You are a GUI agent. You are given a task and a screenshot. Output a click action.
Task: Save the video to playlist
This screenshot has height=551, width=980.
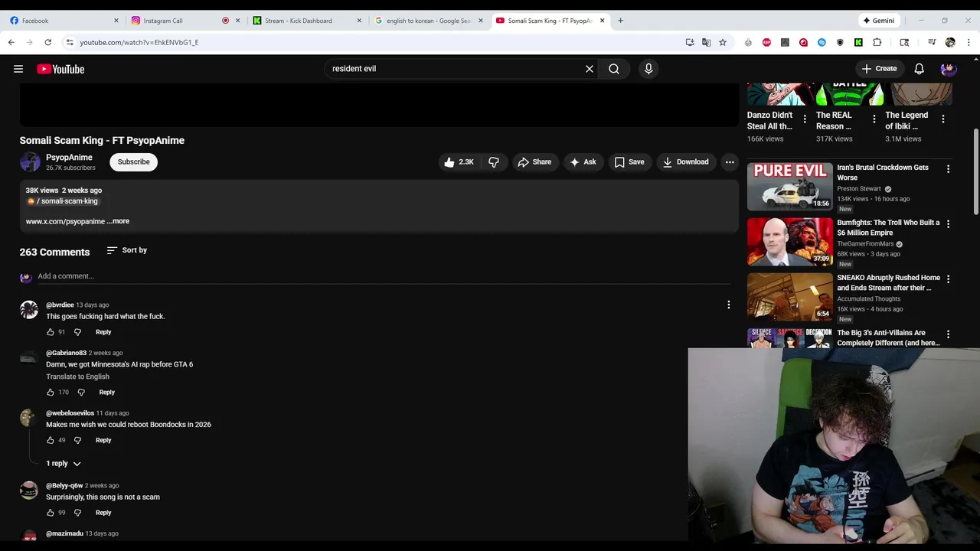pos(629,162)
